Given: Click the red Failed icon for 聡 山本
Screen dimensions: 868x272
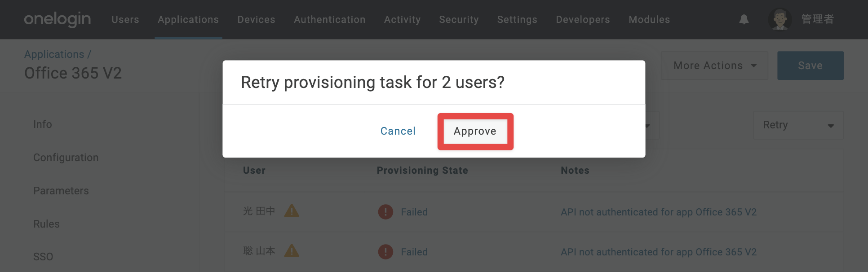Looking at the screenshot, I should [x=385, y=252].
